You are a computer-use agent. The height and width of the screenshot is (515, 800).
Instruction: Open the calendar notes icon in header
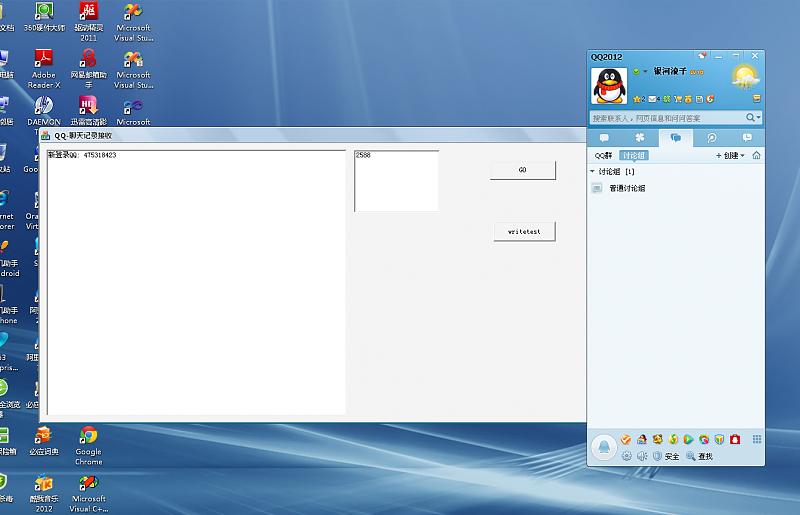click(x=699, y=99)
